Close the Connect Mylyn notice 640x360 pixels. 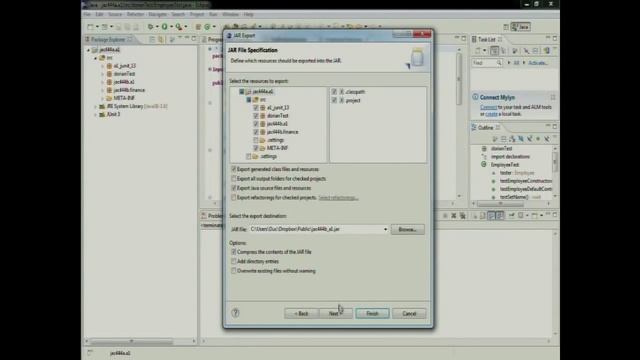[553, 97]
